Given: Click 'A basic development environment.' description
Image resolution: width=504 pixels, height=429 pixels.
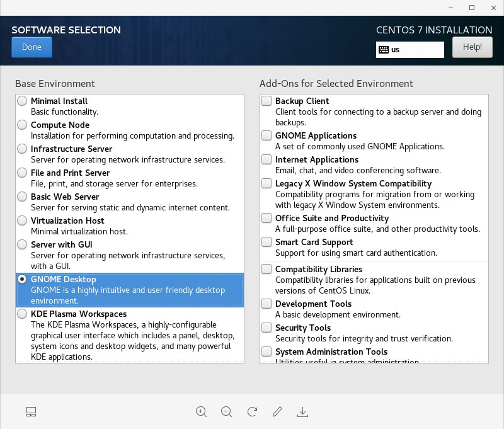Looking at the screenshot, I should pyautogui.click(x=338, y=314).
